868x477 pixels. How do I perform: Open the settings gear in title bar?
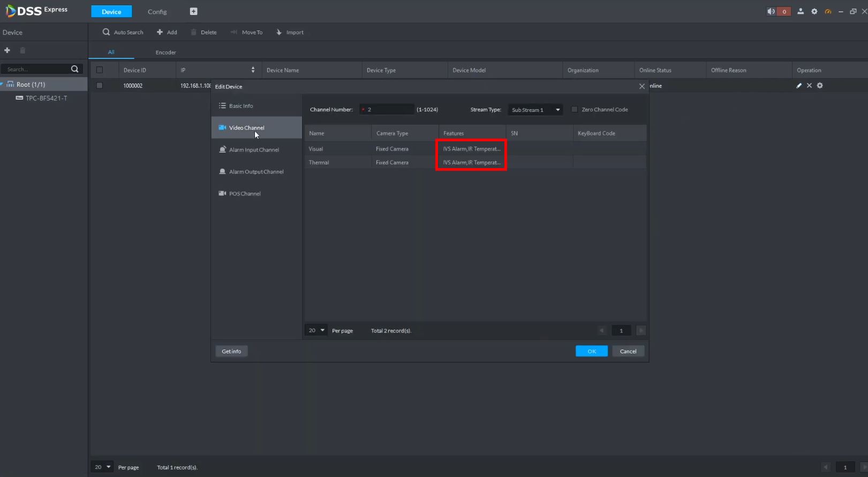pyautogui.click(x=814, y=11)
